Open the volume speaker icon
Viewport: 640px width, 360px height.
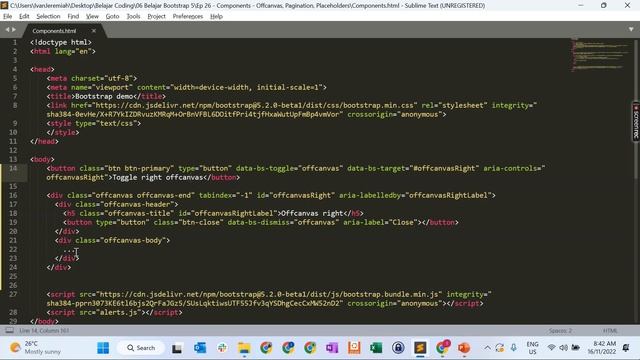[x=564, y=348]
